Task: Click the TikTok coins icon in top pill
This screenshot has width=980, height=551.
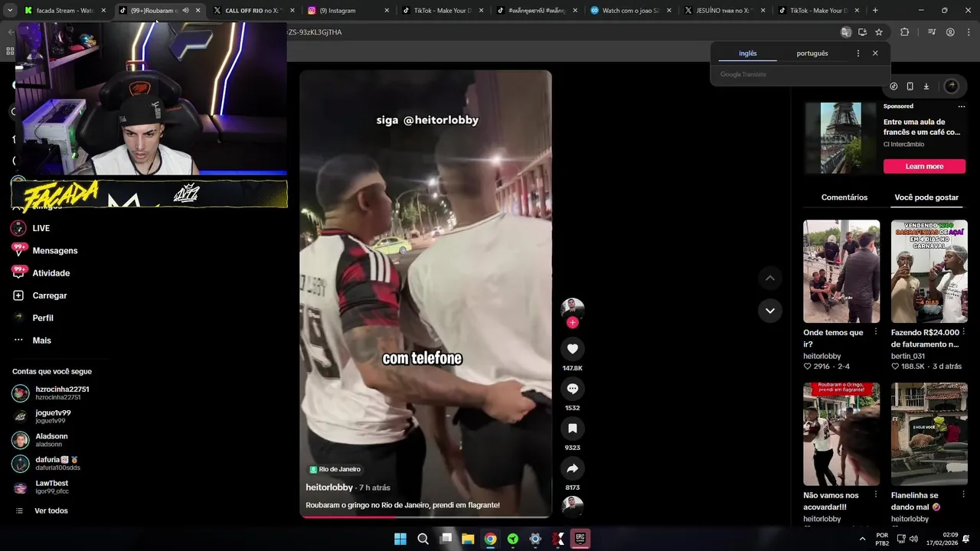Action: coord(893,86)
